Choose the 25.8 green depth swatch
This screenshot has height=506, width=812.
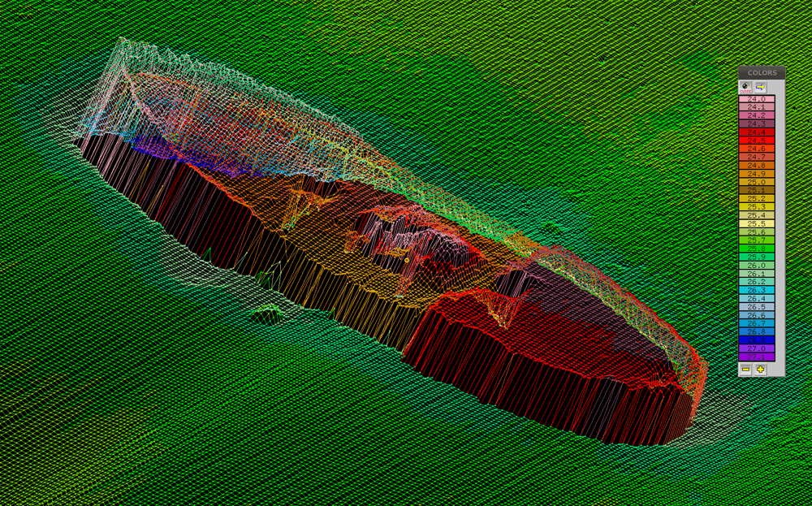[757, 249]
